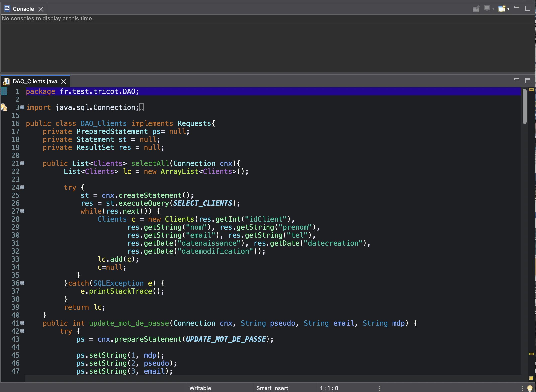Click the Java file icon on DAO_Clients.java tab
Image resolution: width=536 pixels, height=392 pixels.
click(7, 81)
